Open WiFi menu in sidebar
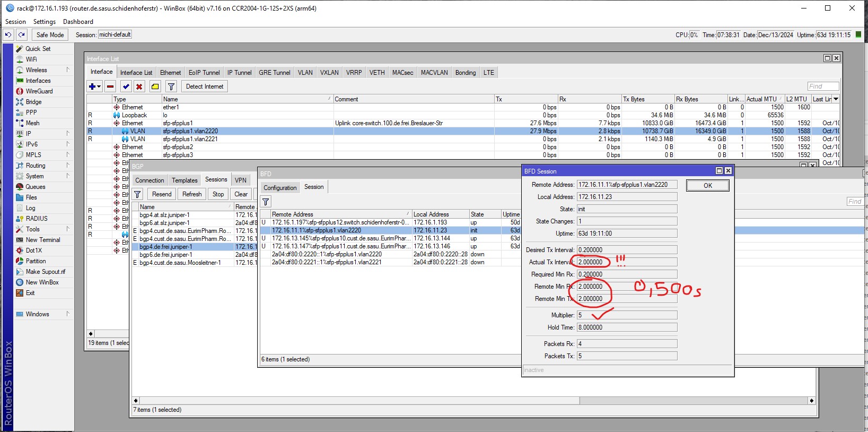The width and height of the screenshot is (868, 432). [x=31, y=59]
